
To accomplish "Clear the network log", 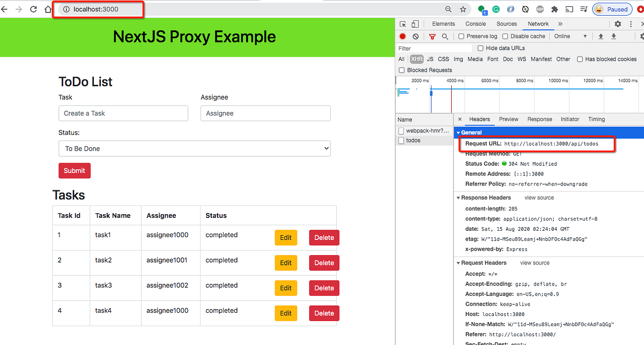I will click(x=415, y=36).
